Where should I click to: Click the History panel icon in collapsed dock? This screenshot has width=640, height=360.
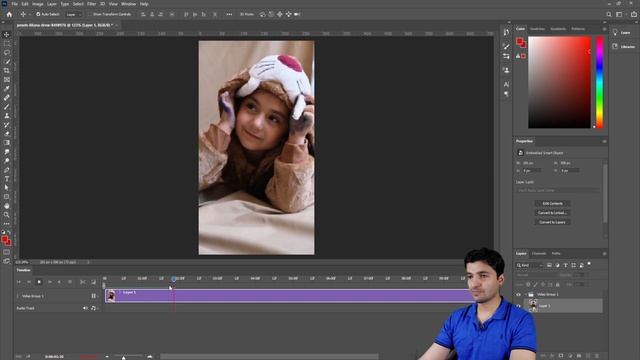click(506, 32)
